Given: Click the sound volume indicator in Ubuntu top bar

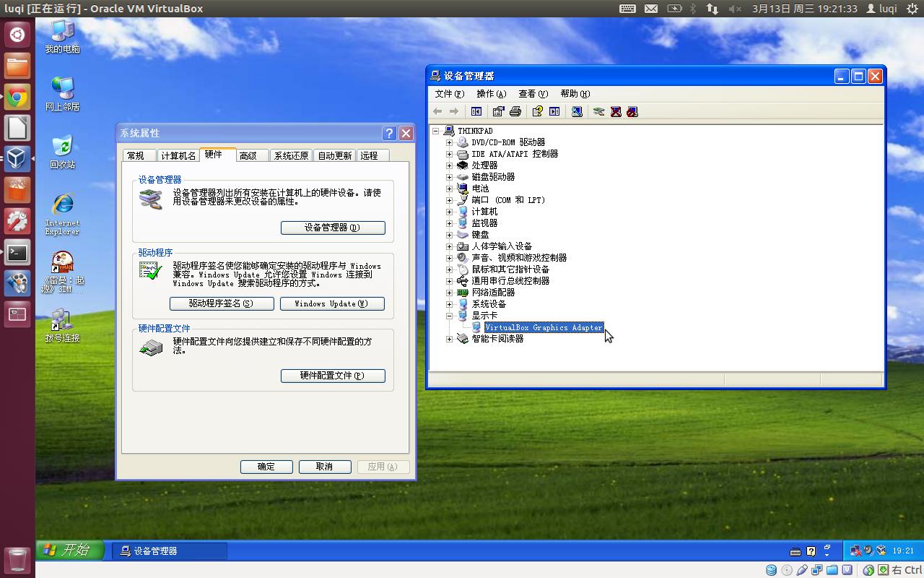Looking at the screenshot, I should [x=735, y=9].
